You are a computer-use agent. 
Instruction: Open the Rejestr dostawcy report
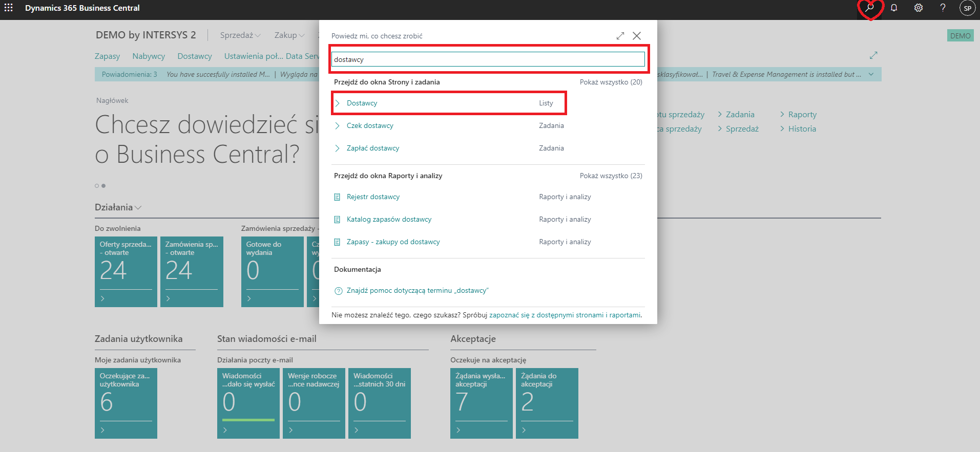[373, 197]
